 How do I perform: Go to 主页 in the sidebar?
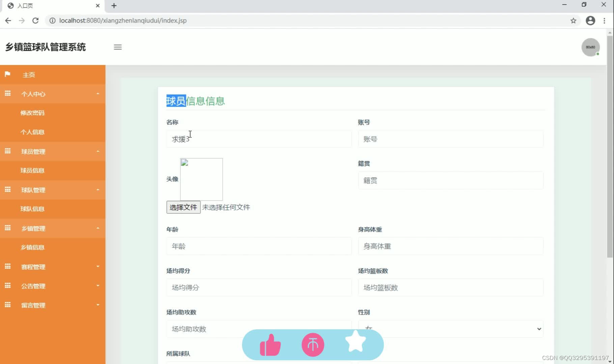[x=29, y=75]
